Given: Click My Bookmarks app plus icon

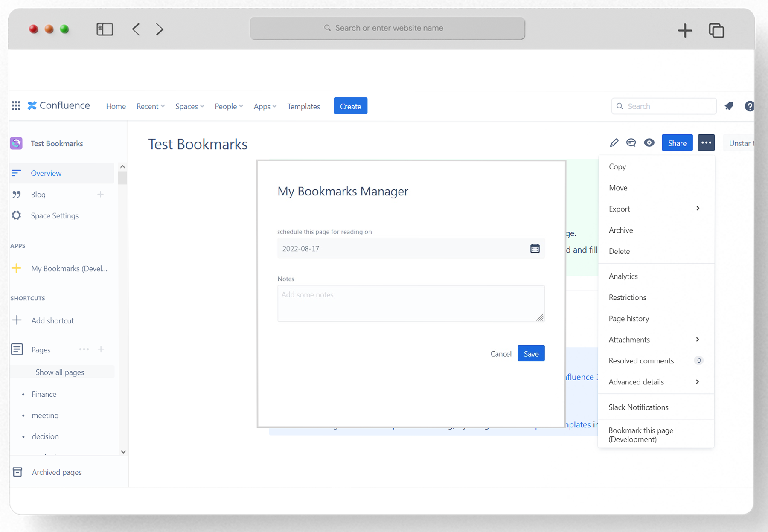Looking at the screenshot, I should (16, 268).
